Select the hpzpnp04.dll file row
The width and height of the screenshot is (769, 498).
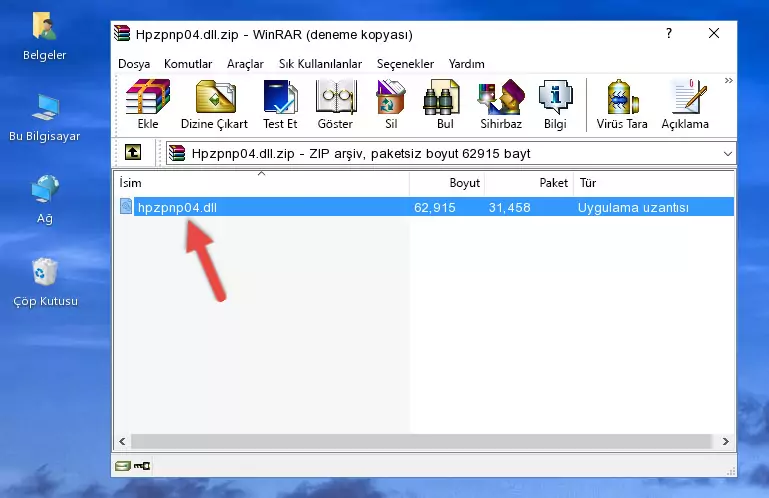click(425, 207)
